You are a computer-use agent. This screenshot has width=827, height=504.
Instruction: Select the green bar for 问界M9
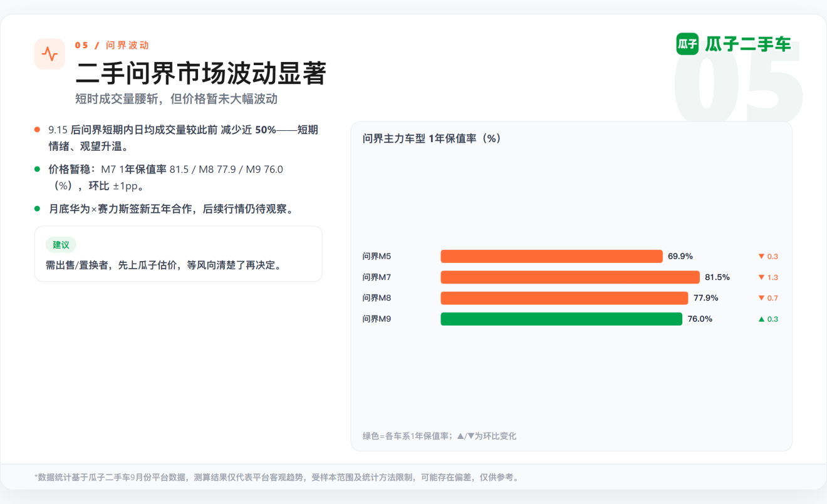coord(561,319)
